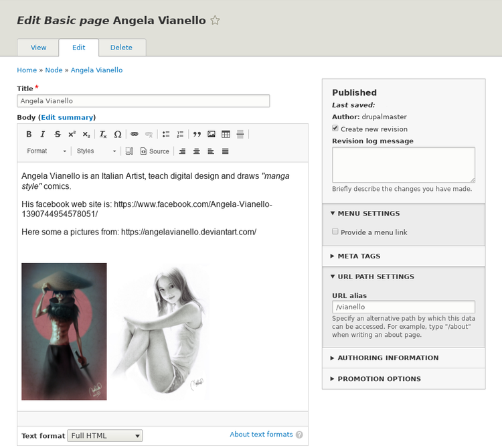Screen dimensions: 502x448
Task: Apply Block Quote formatting
Action: click(x=197, y=134)
